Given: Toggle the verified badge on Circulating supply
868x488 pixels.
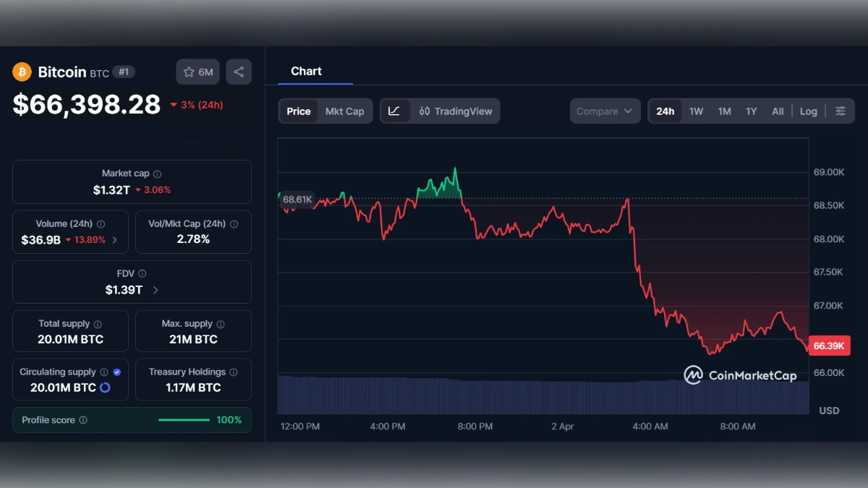Looking at the screenshot, I should (x=116, y=372).
